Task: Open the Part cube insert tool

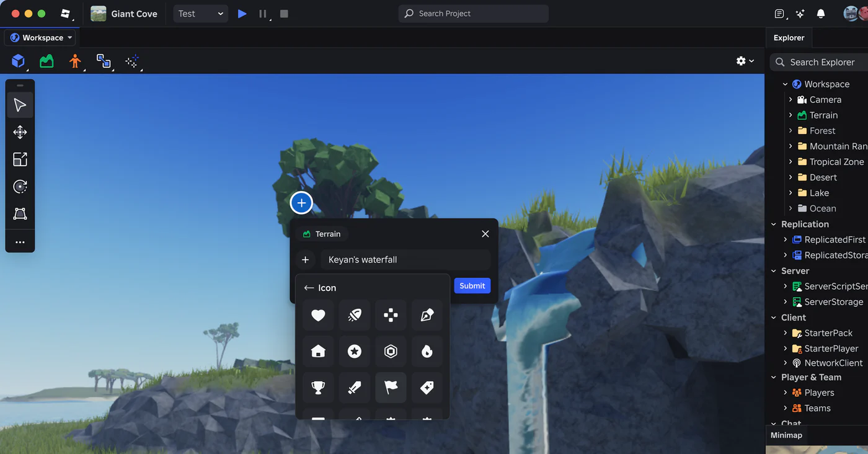Action: 18,61
